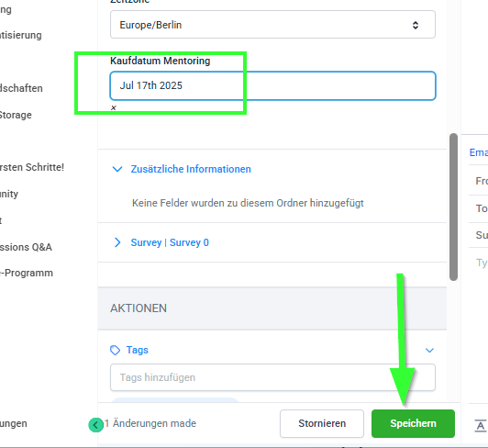This screenshot has height=448, width=488.
Task: Collapse the Zusätzliche Informationen section
Action: [117, 169]
